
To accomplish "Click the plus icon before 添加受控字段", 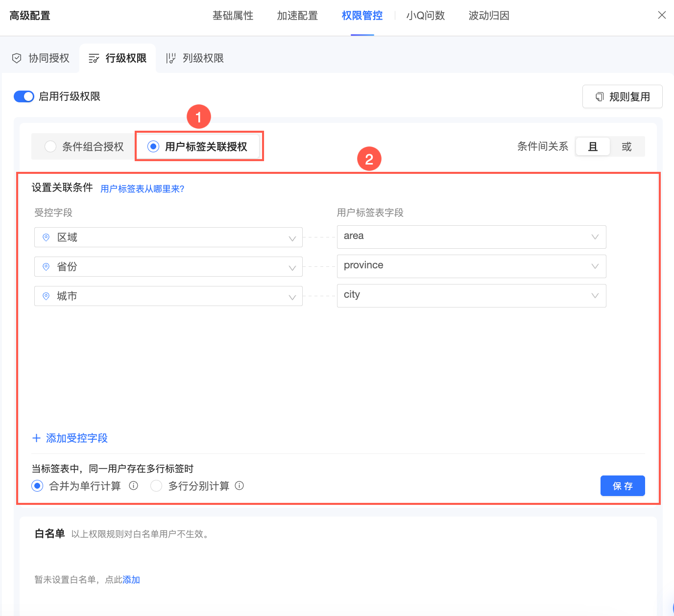I will 36,438.
